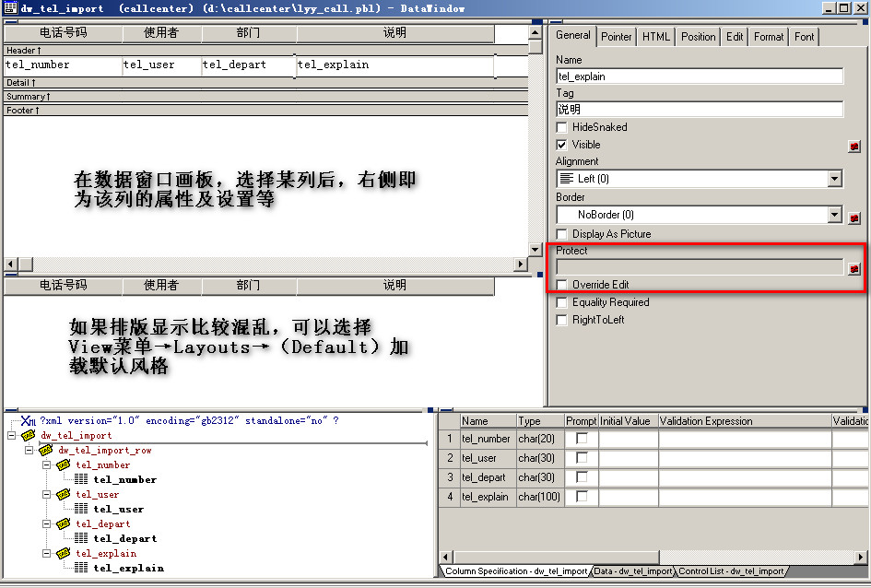Click the XML declaration icon in tree
This screenshot has width=871, height=588.
[x=29, y=421]
